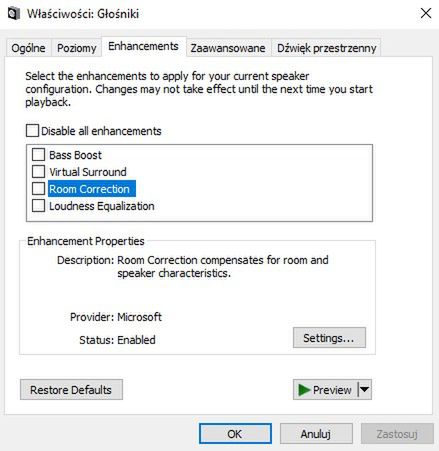439x451 pixels.
Task: Enable the Bass Boost checkbox
Action: [x=38, y=155]
